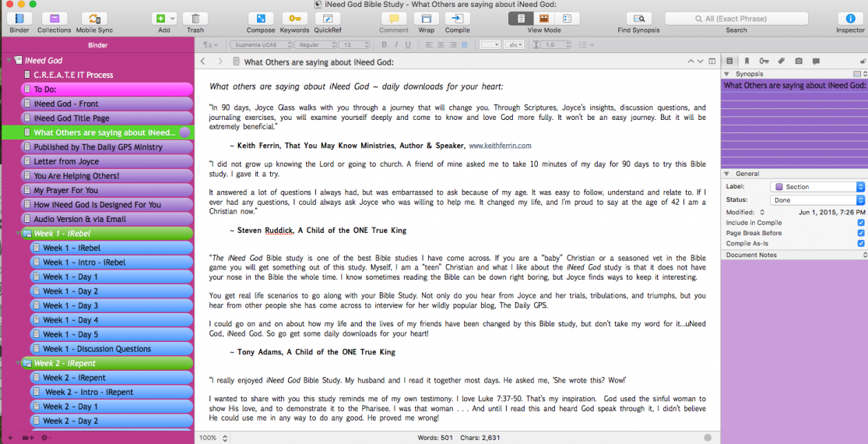Toggle the Inspector panel

click(x=850, y=19)
